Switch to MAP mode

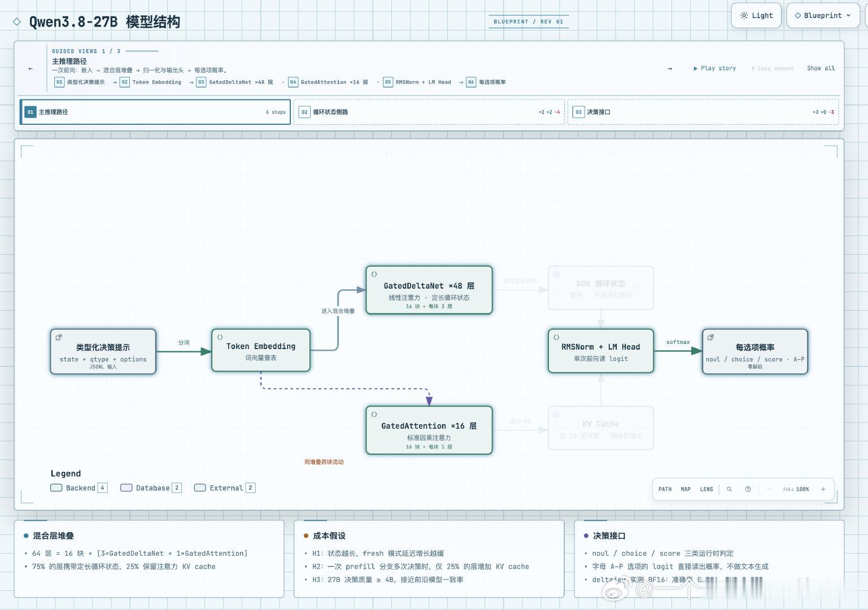[686, 489]
